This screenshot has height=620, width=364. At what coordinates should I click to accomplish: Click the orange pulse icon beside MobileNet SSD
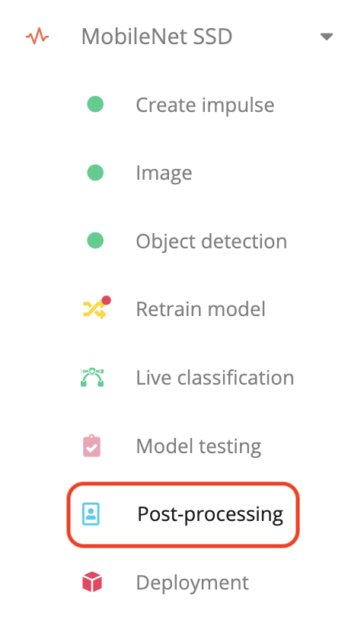pos(37,37)
